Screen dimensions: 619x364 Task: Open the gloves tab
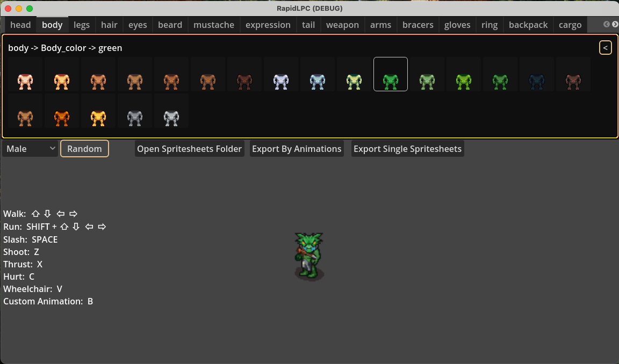[458, 25]
